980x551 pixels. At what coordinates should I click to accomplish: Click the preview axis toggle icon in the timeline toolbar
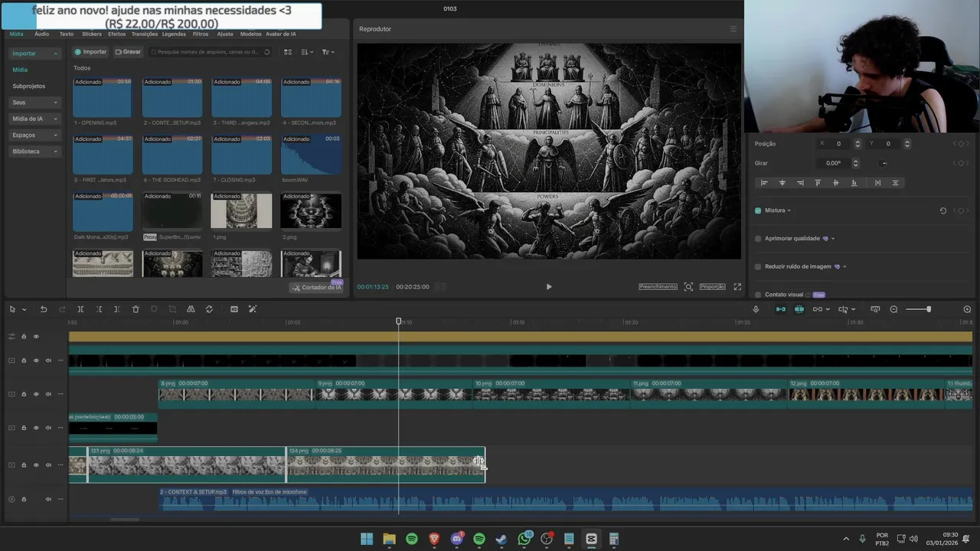[843, 309]
